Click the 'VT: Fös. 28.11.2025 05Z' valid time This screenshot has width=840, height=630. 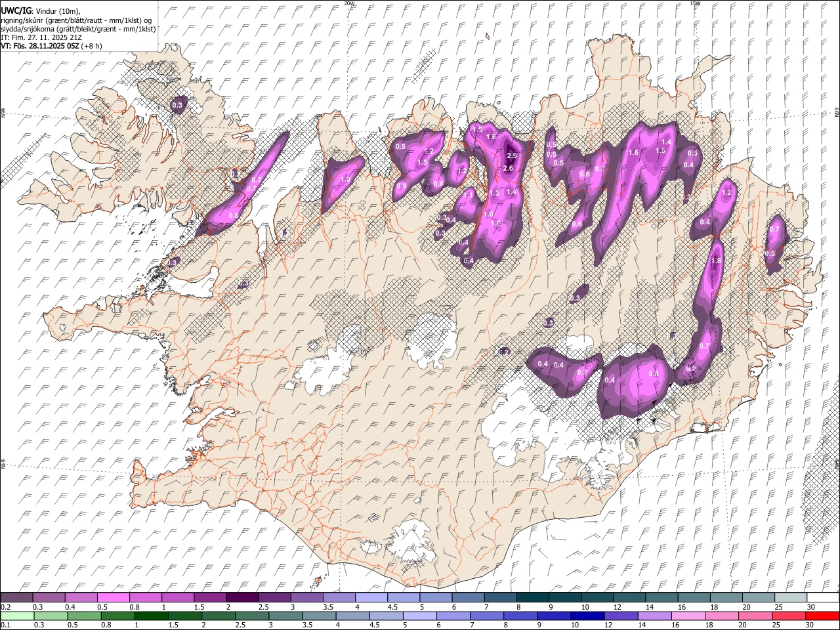pos(41,47)
